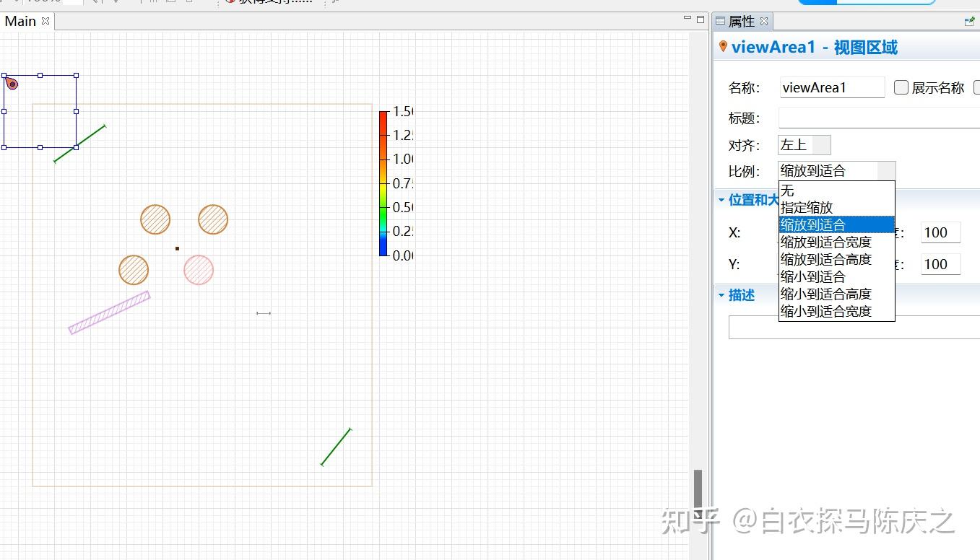Viewport: 980px width, 560px height.
Task: Click the viewArea1 - 视图区域 heading
Action: coord(815,48)
